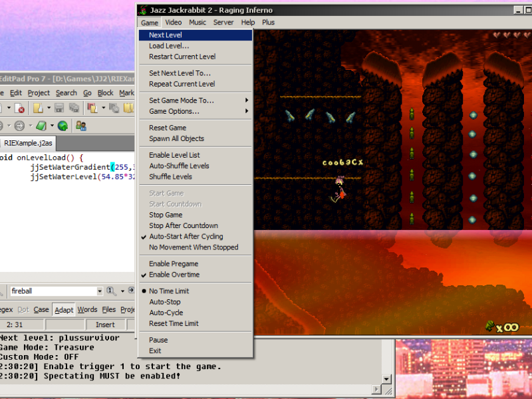
Task: Choose Reset Time Limit
Action: click(x=195, y=324)
